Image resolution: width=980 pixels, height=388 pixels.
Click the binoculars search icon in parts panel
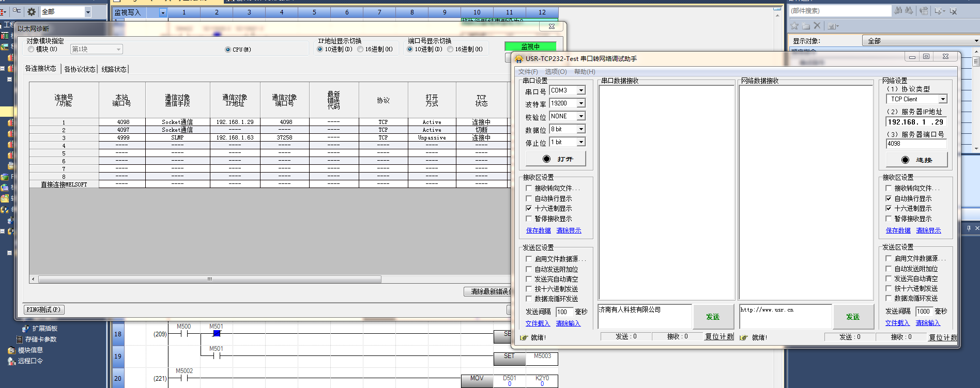(x=899, y=11)
